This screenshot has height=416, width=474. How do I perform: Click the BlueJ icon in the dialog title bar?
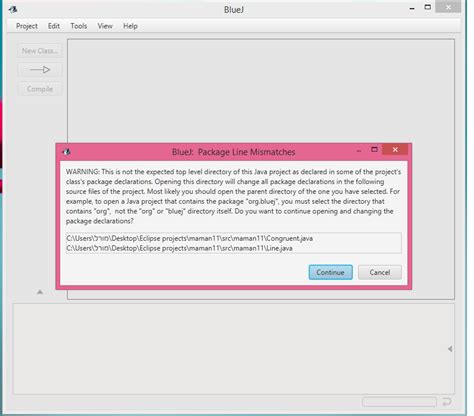66,152
